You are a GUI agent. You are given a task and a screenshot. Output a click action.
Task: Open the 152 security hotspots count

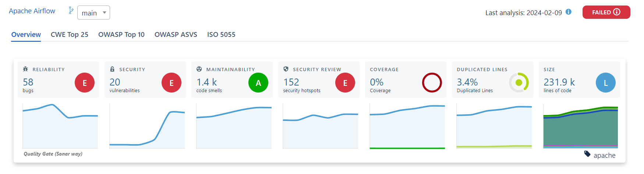(x=291, y=82)
